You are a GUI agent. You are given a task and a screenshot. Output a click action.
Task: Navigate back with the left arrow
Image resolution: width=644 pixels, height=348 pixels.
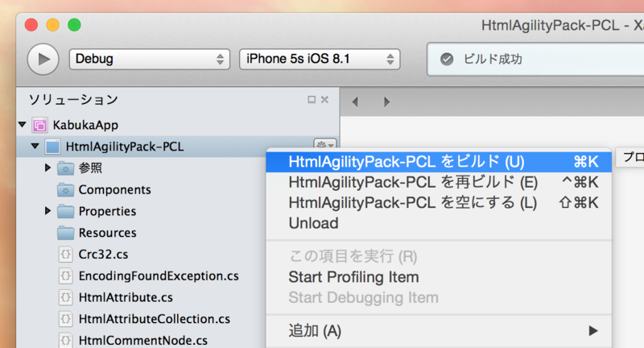pos(355,101)
